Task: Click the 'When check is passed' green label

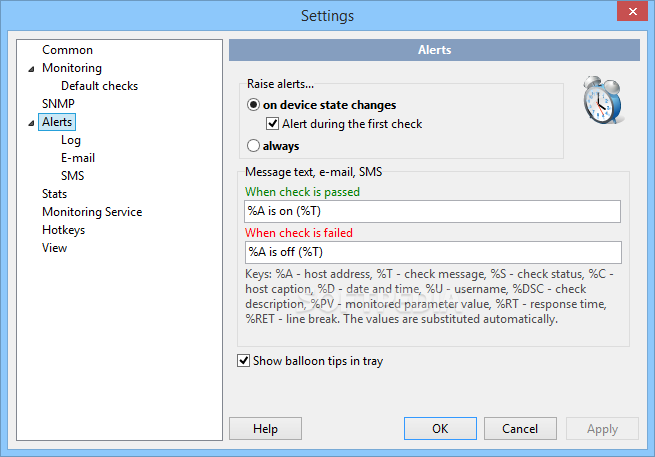Action: pos(302,192)
